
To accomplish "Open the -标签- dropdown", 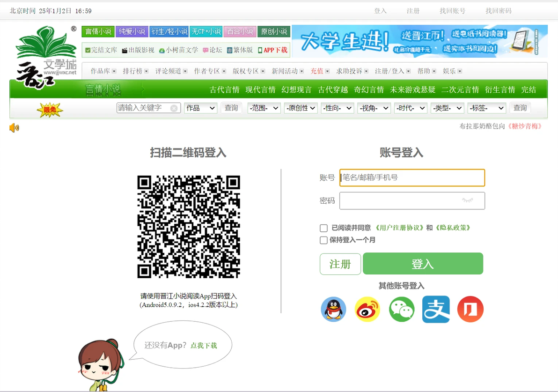I will (x=487, y=108).
